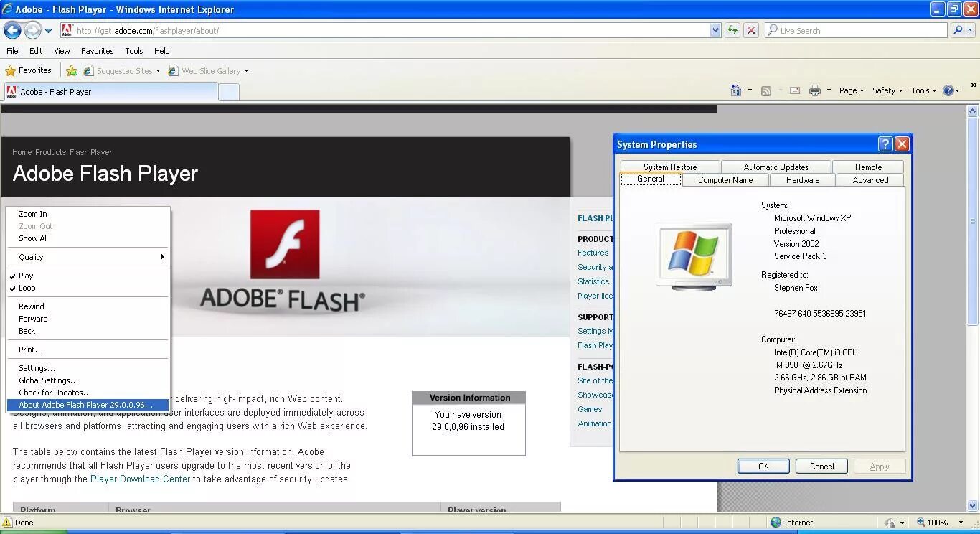Click Cancel in System Properties
The width and height of the screenshot is (980, 534).
(821, 466)
